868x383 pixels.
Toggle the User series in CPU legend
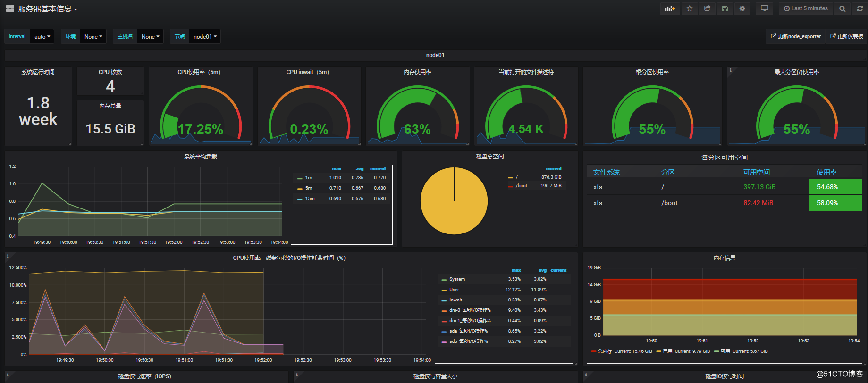(454, 290)
